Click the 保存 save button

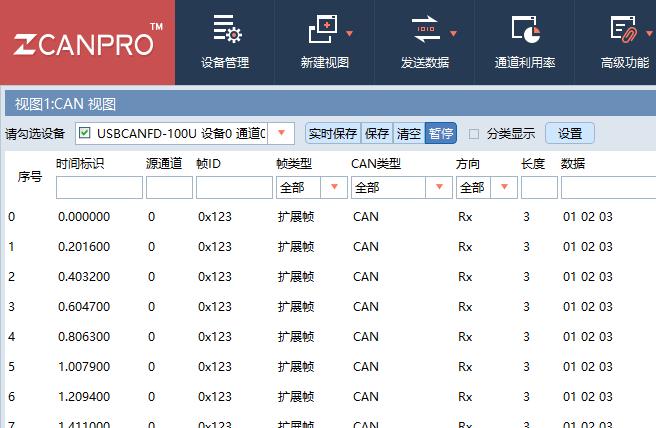[377, 133]
